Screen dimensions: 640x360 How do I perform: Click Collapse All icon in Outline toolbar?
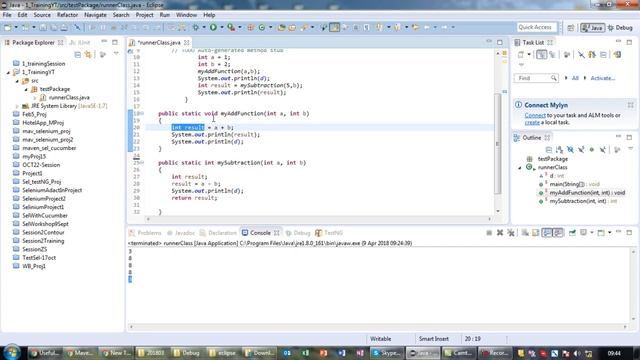(x=549, y=150)
